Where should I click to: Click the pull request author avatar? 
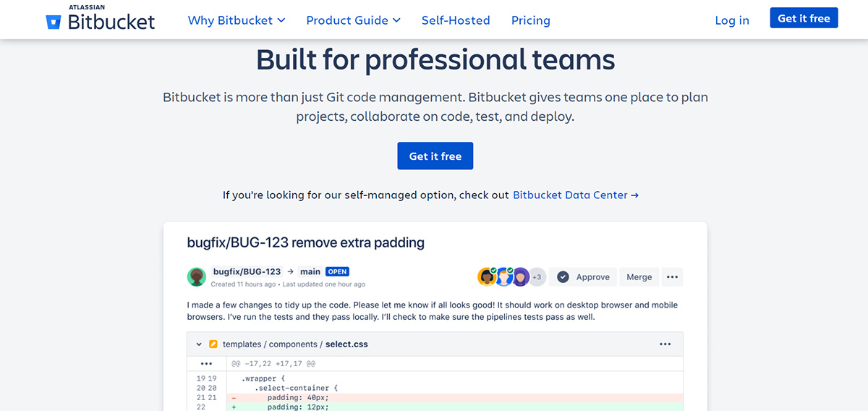click(197, 276)
